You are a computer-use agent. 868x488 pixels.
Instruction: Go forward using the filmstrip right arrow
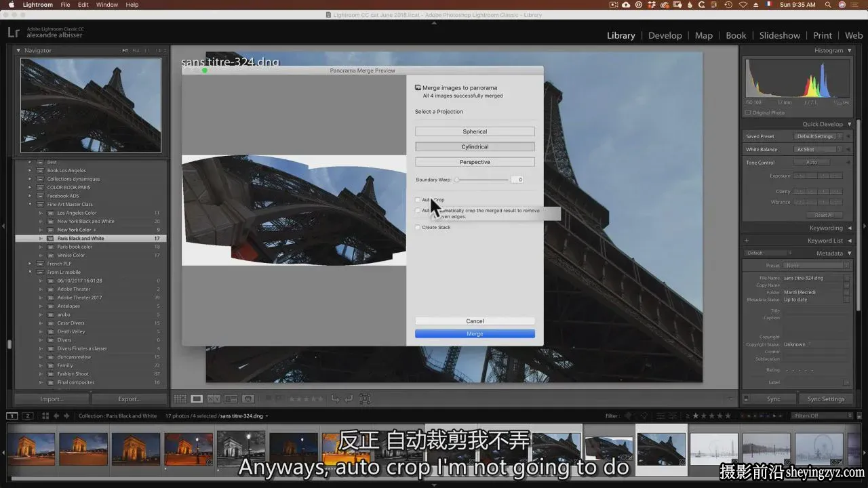67,415
